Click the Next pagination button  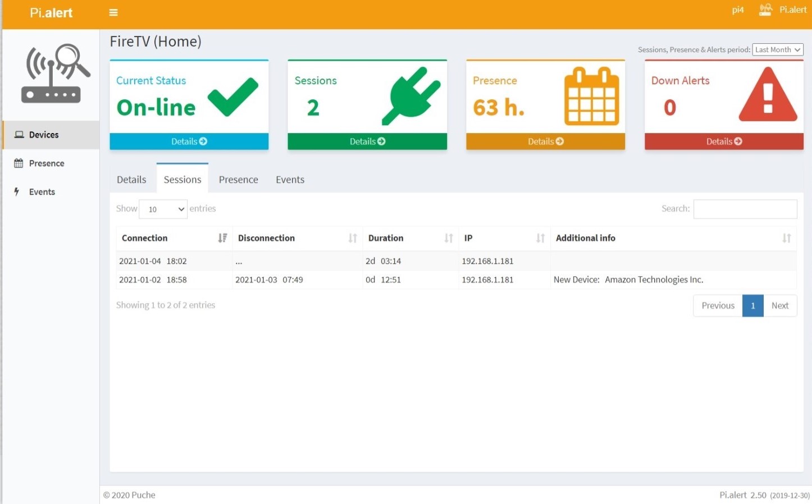point(779,305)
